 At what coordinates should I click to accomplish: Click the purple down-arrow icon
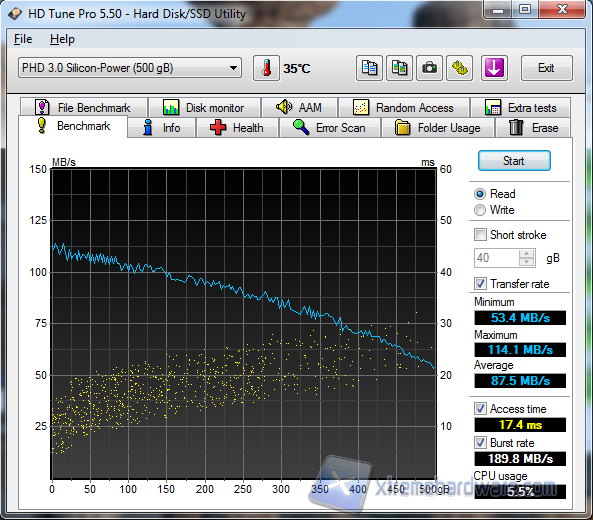[494, 68]
